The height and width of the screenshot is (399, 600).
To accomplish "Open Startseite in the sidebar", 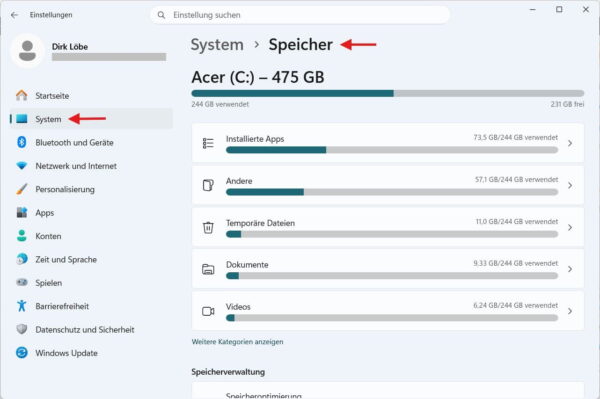I will pos(91,96).
